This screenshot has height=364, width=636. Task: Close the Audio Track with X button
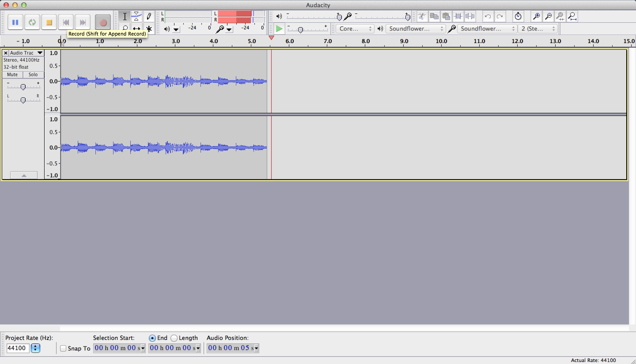(x=6, y=53)
